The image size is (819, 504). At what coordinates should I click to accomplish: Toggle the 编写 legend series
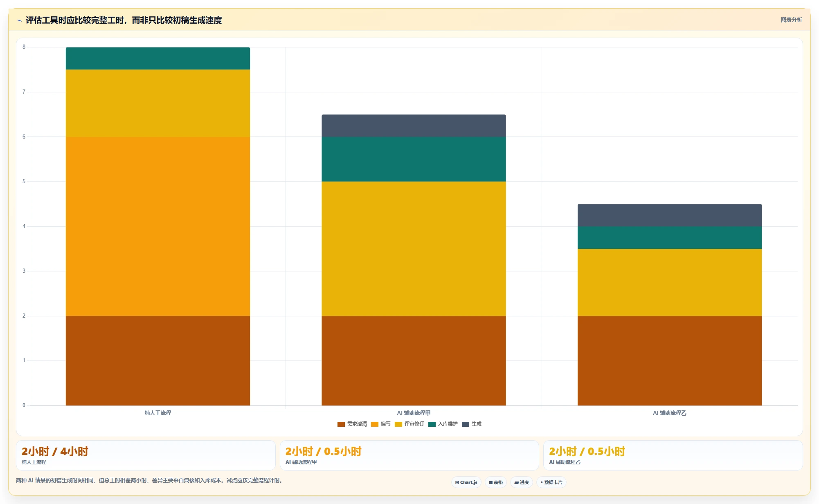[x=381, y=424]
